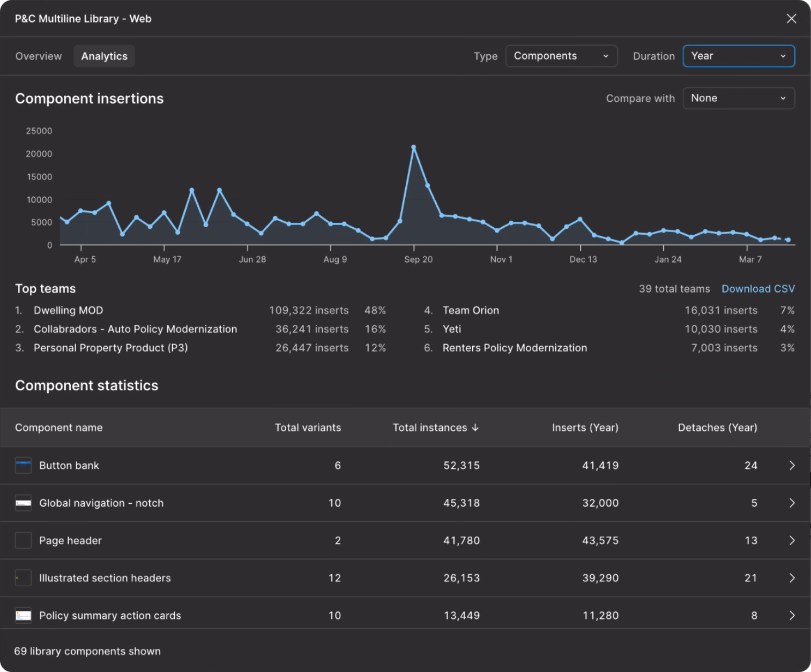Switch to the Overview tab
The image size is (811, 672).
coord(38,56)
